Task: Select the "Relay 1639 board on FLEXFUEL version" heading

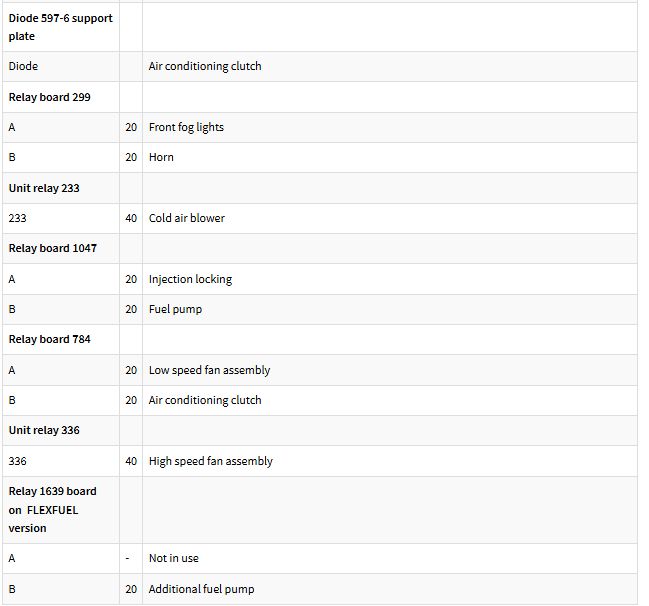Action: point(52,509)
